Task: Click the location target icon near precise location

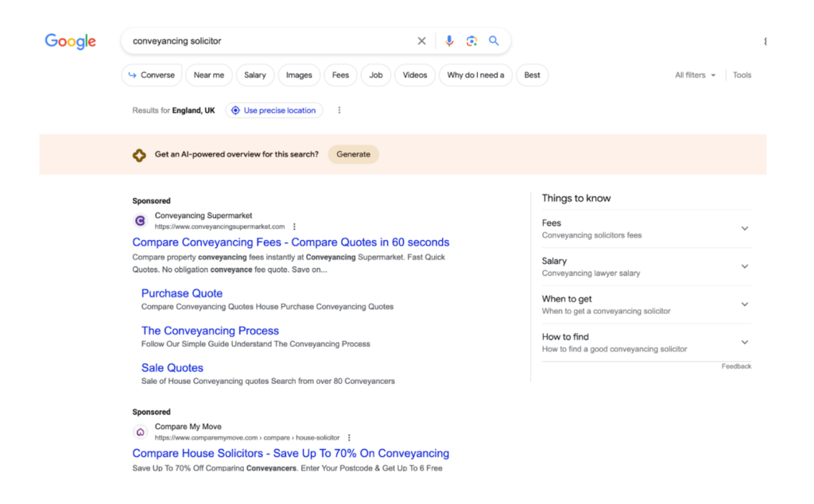Action: coord(234,110)
